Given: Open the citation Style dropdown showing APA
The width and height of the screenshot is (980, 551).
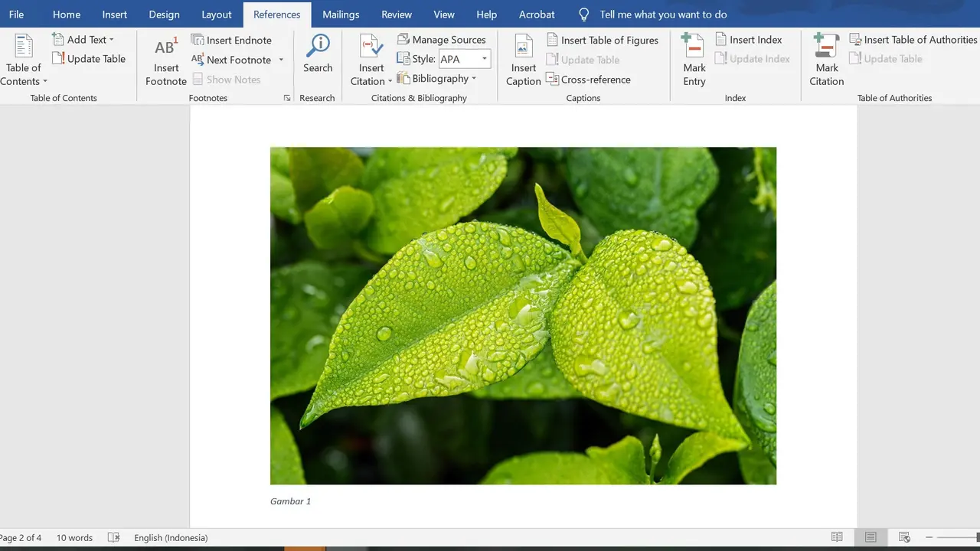Looking at the screenshot, I should point(485,59).
